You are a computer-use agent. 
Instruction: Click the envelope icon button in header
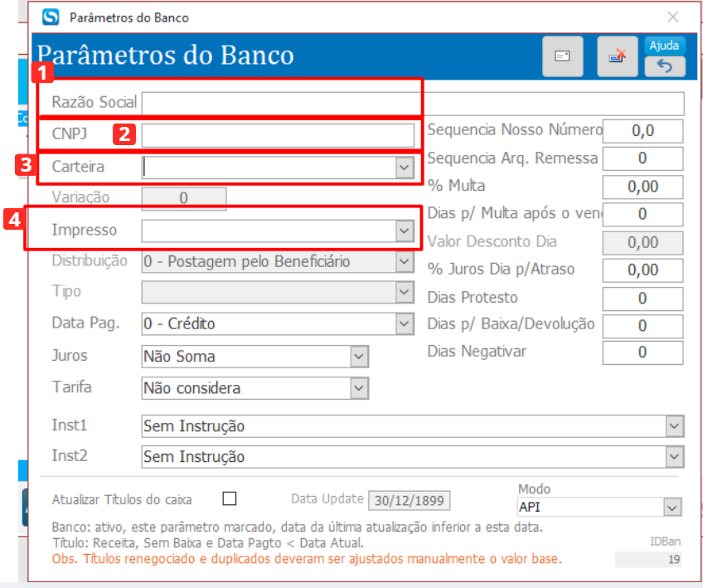tap(563, 56)
